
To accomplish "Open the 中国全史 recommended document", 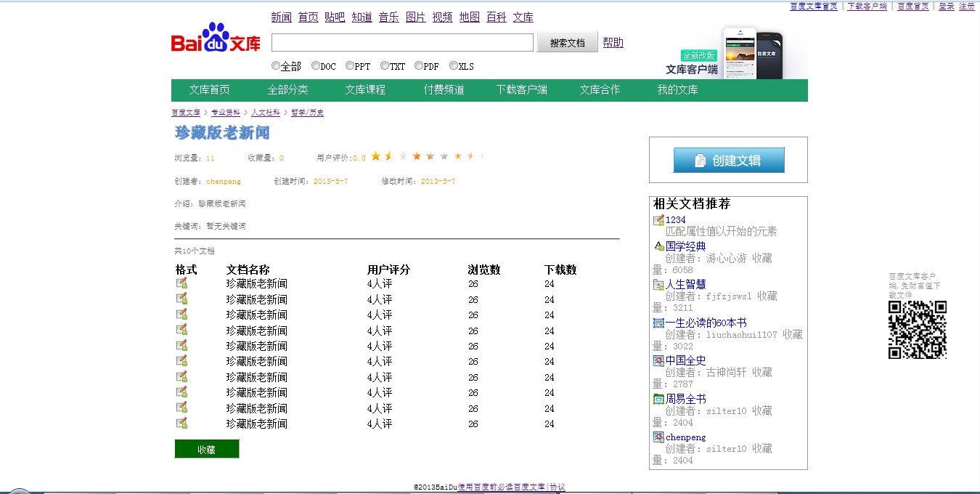I will 686,360.
